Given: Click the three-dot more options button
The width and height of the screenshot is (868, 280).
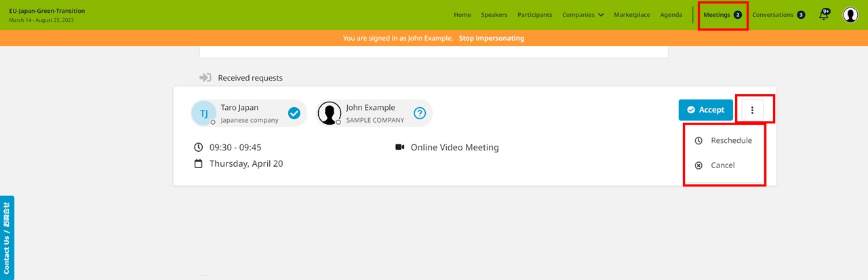Looking at the screenshot, I should [753, 110].
